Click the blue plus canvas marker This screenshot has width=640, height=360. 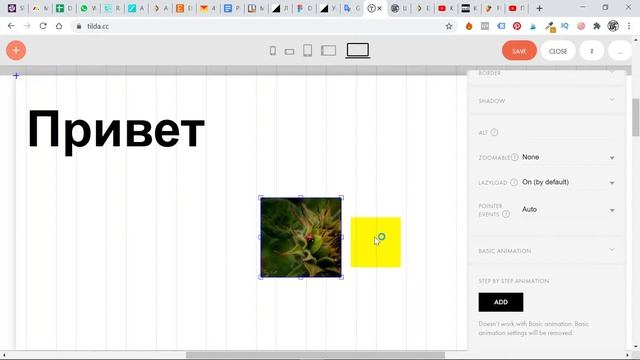16,76
